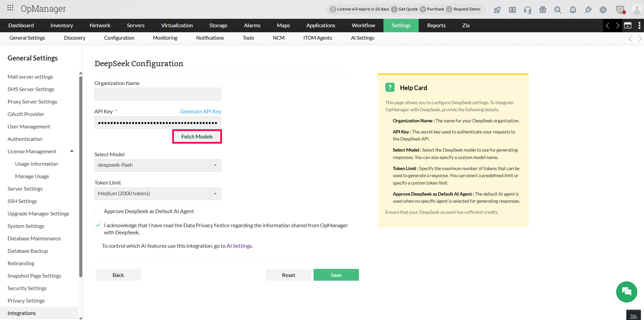Open OAuth Provider settings
The width and height of the screenshot is (644, 320).
(26, 114)
